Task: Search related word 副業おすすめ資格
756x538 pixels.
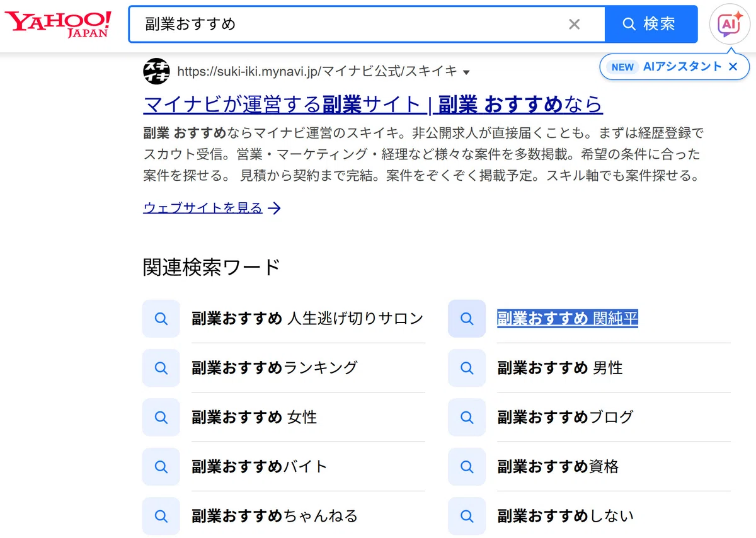Action: click(x=558, y=467)
